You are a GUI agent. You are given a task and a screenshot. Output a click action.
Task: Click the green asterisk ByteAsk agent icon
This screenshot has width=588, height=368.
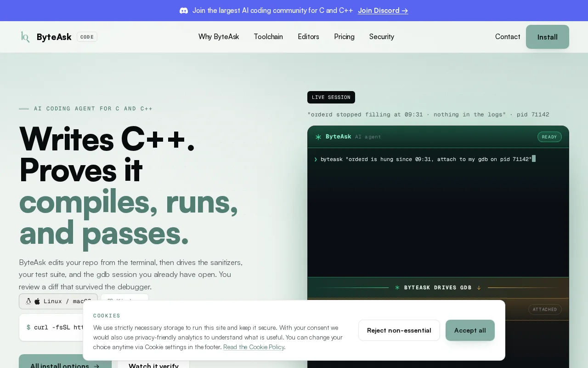(318, 137)
